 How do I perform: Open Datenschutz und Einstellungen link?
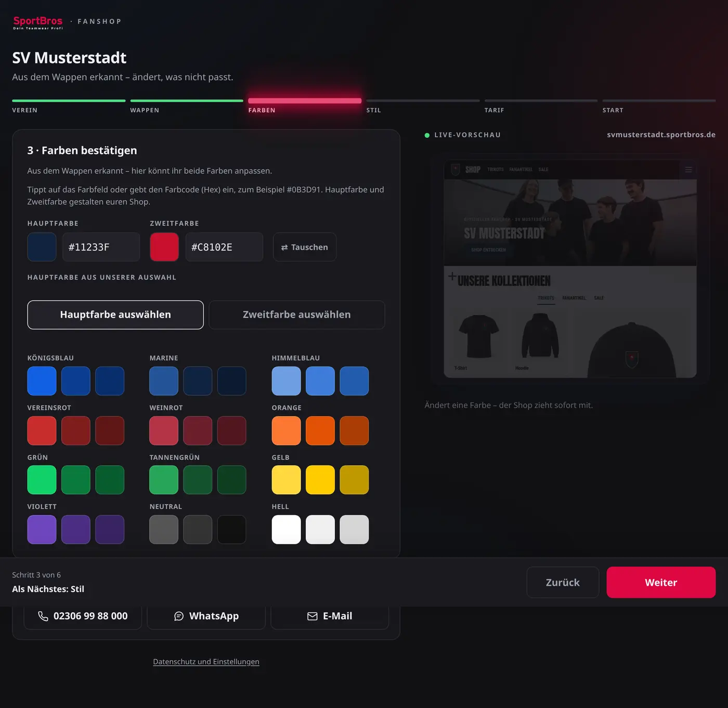(206, 661)
